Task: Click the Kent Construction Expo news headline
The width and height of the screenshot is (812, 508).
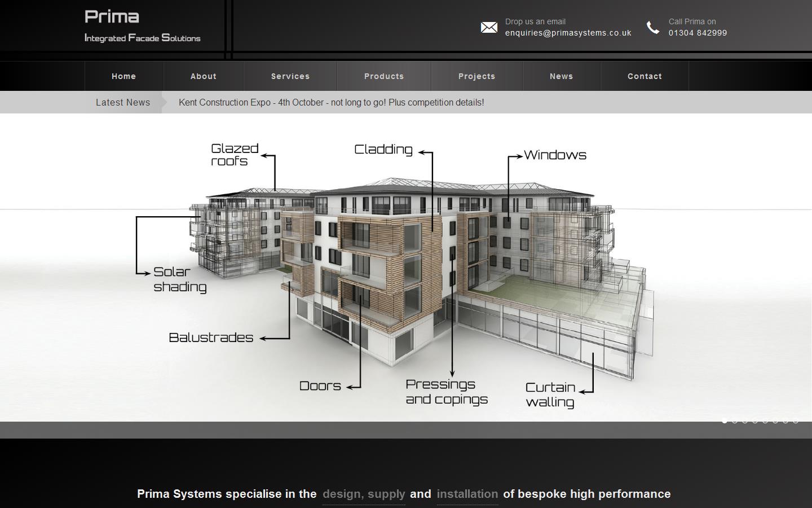Action: (x=331, y=102)
